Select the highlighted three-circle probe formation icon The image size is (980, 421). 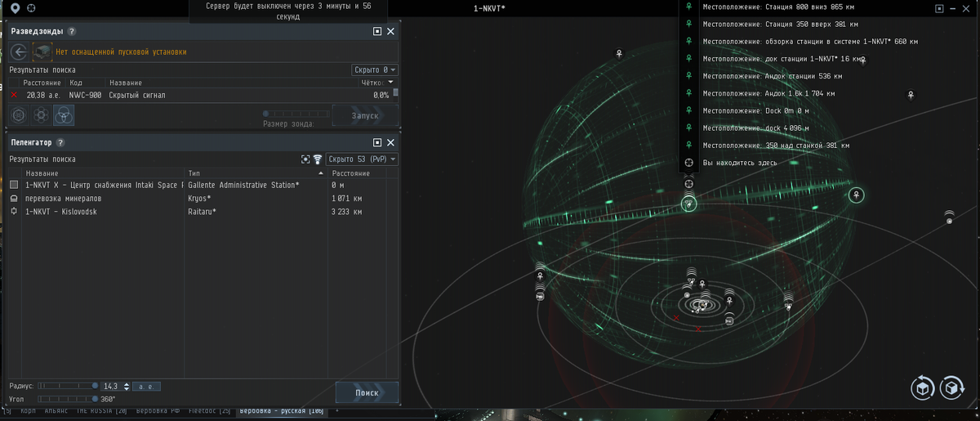click(x=65, y=115)
